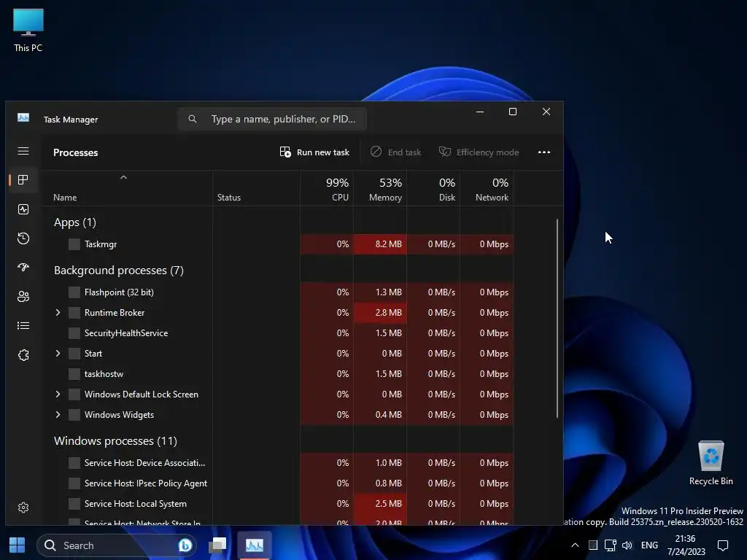The image size is (747, 560).
Task: Expand the Start process group
Action: coord(58,354)
